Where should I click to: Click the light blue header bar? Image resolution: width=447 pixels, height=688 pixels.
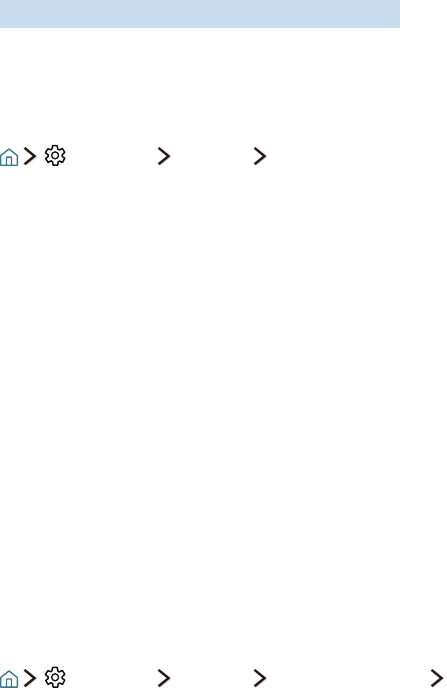pos(200,14)
